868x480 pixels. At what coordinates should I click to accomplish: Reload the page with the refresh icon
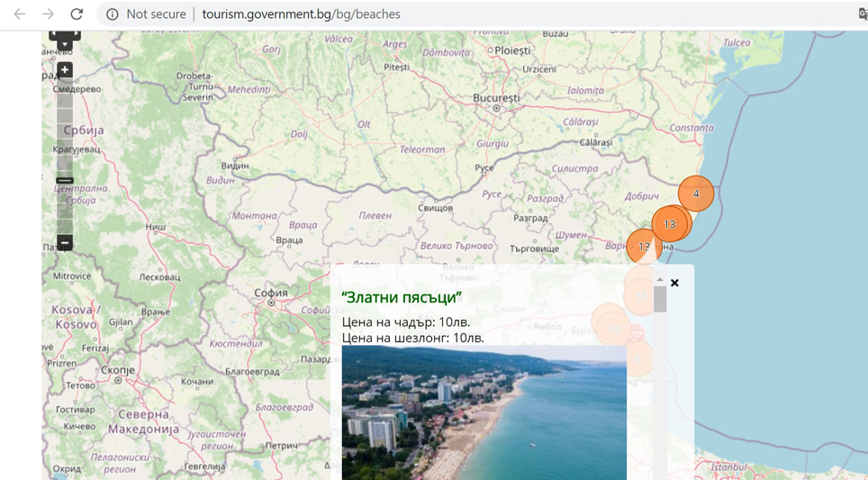pyautogui.click(x=77, y=14)
